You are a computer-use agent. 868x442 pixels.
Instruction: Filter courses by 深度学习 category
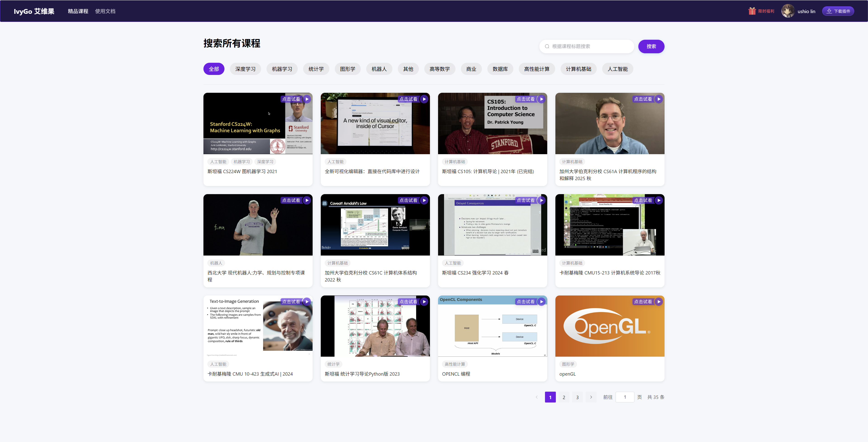click(x=245, y=69)
